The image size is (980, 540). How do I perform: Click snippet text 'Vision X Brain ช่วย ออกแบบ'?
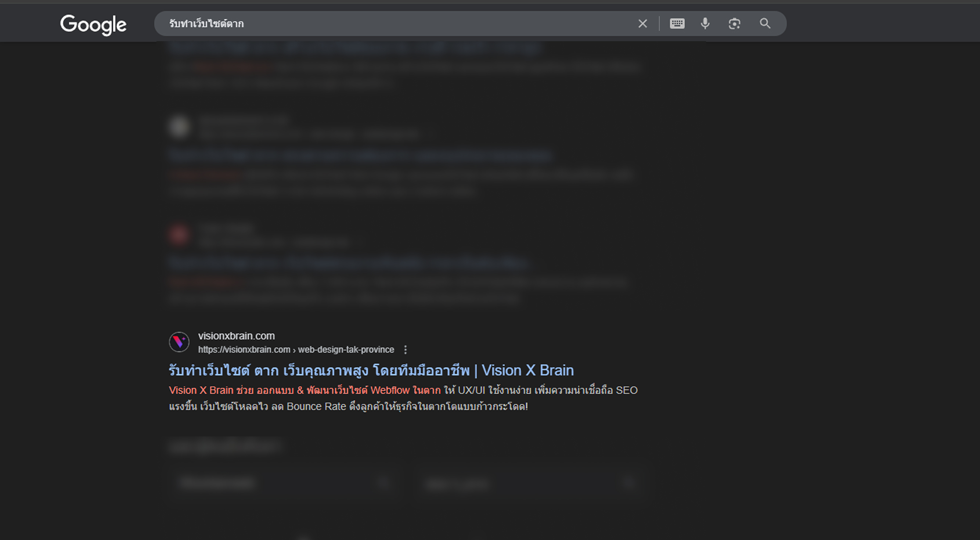click(x=231, y=390)
